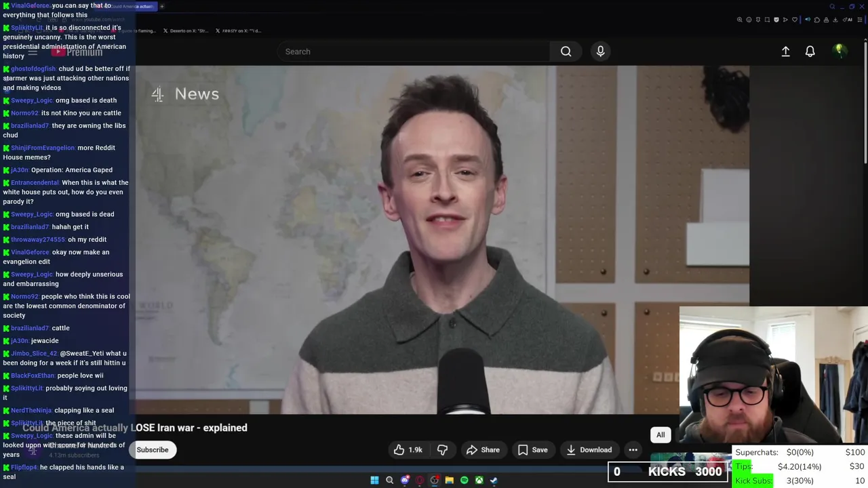Open more actions three-dot menu under video
Screen dimensions: 868x488
click(x=633, y=449)
